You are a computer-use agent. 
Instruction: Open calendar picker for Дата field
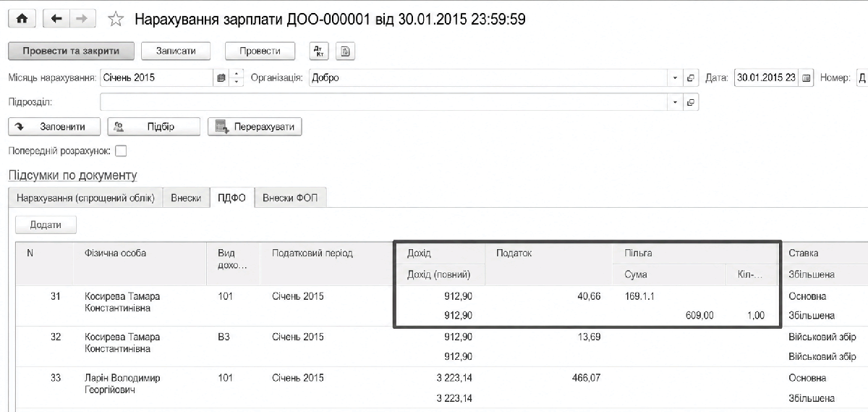[807, 77]
